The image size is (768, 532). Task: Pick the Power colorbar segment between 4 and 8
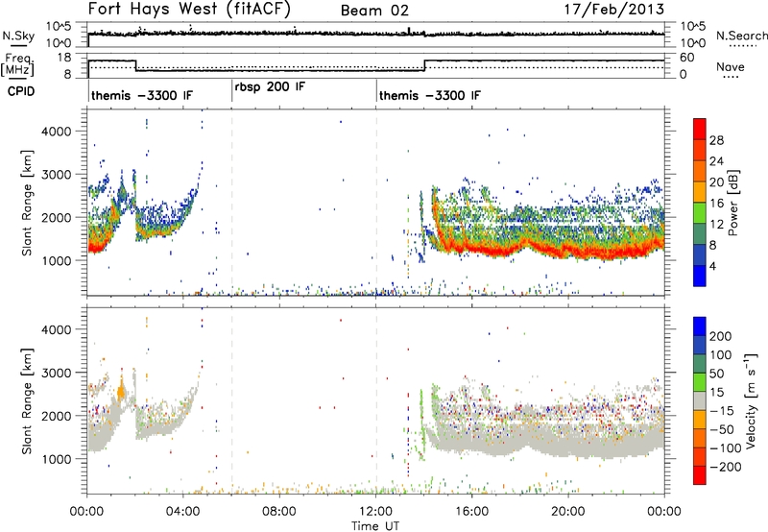pos(700,254)
